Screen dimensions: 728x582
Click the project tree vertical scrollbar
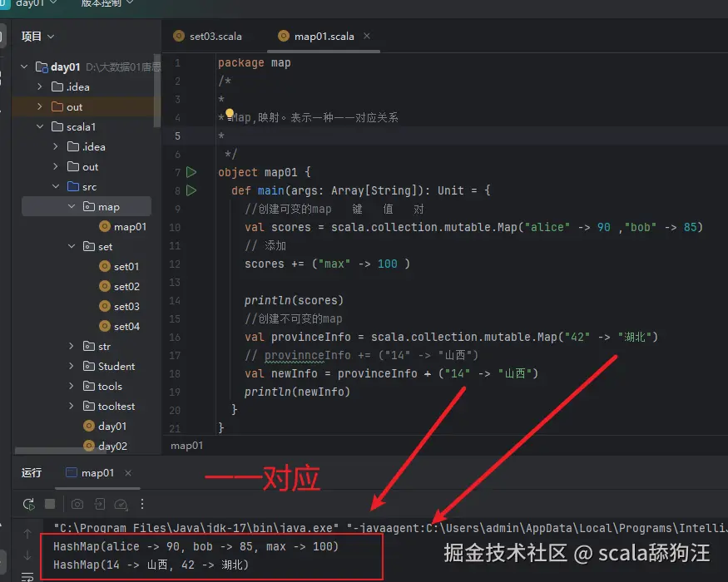coord(157,91)
